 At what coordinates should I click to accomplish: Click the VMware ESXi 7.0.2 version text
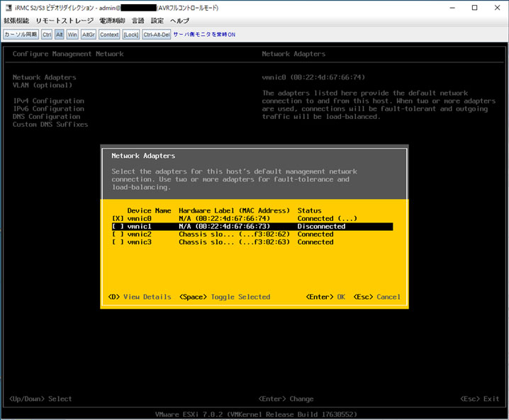[256, 414]
